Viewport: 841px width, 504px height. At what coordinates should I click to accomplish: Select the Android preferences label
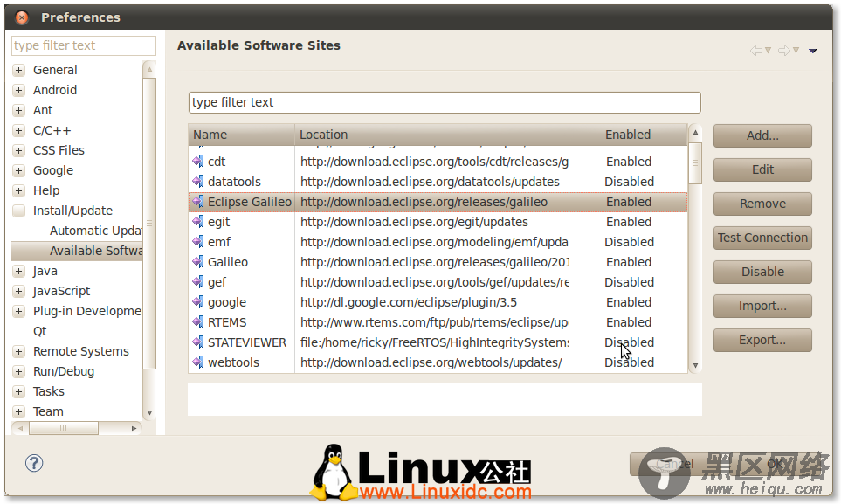(x=55, y=90)
